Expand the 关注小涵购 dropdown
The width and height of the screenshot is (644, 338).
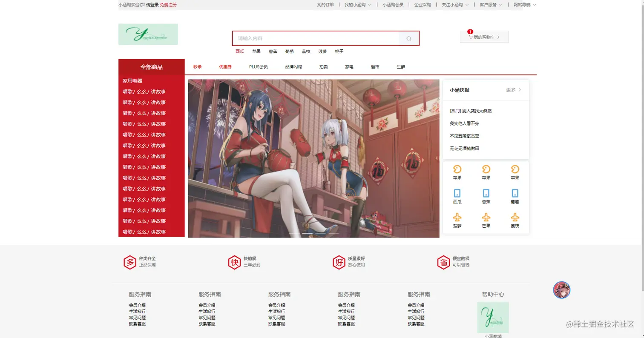point(455,5)
